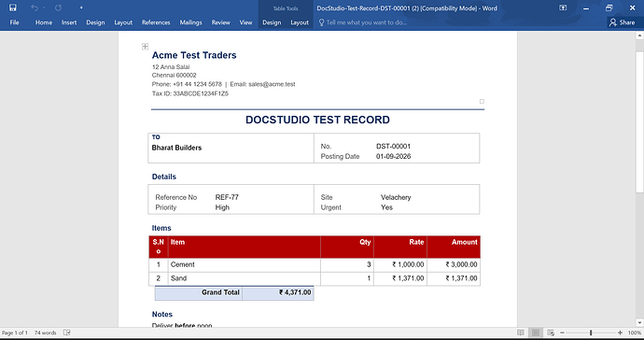This screenshot has height=340, width=644.
Task: Click the Page 1 of 1 status indicator
Action: tap(15, 333)
